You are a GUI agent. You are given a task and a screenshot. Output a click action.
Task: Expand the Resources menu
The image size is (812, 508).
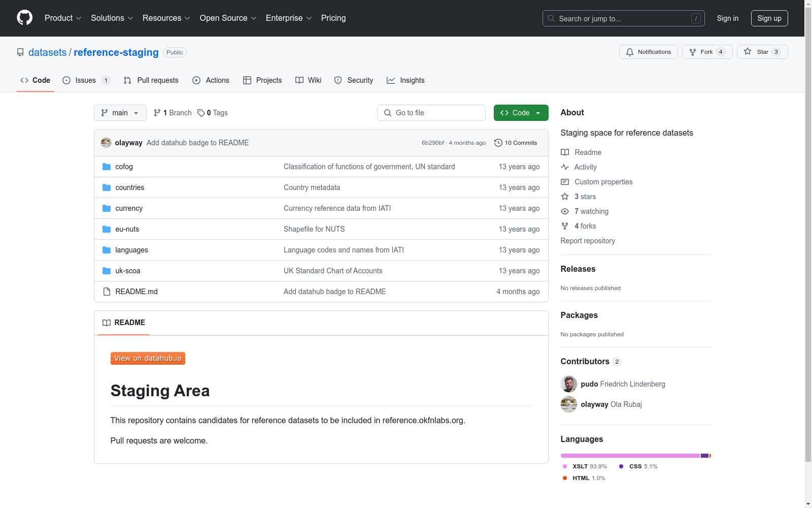pos(166,18)
